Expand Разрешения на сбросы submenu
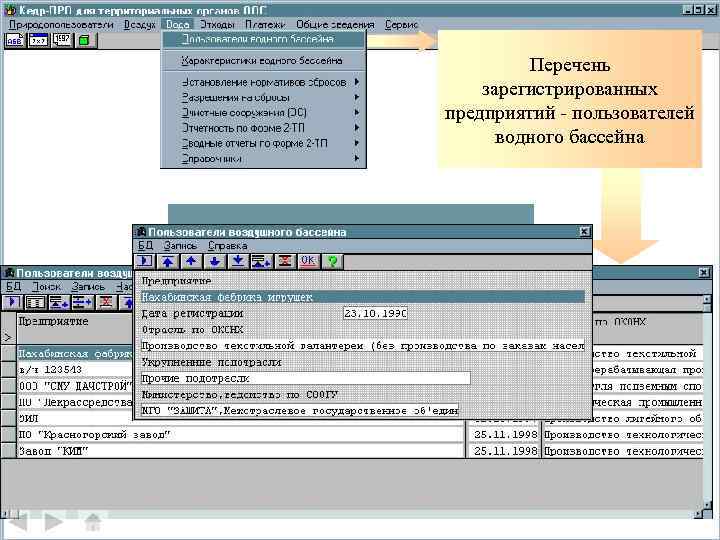Viewport: 720px width, 540px height. click(263, 97)
